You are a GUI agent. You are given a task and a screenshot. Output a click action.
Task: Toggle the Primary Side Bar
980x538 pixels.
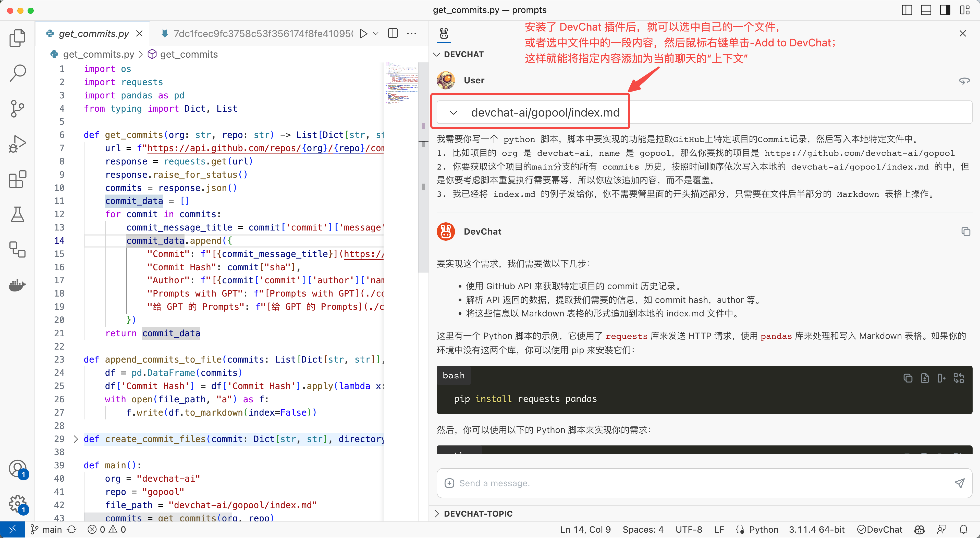pos(906,10)
